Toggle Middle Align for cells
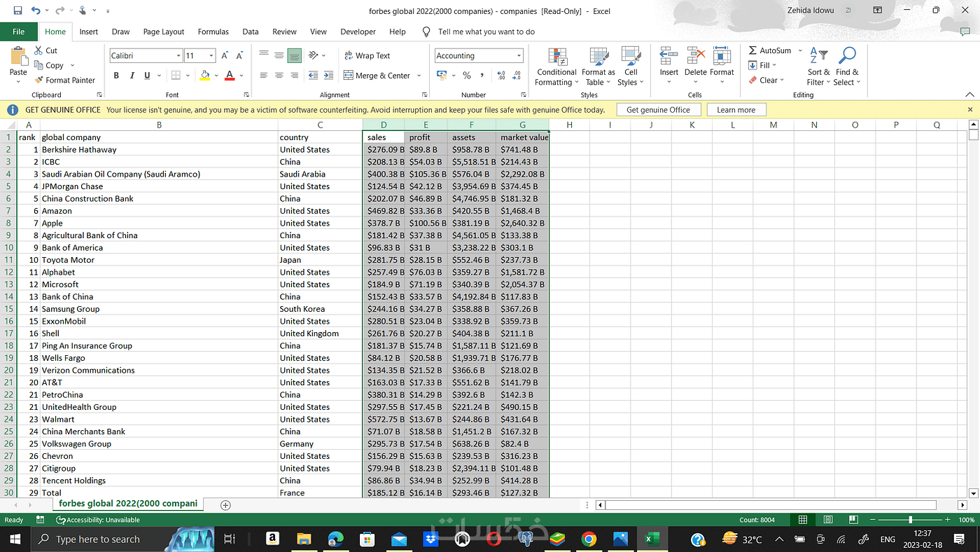 (x=279, y=55)
